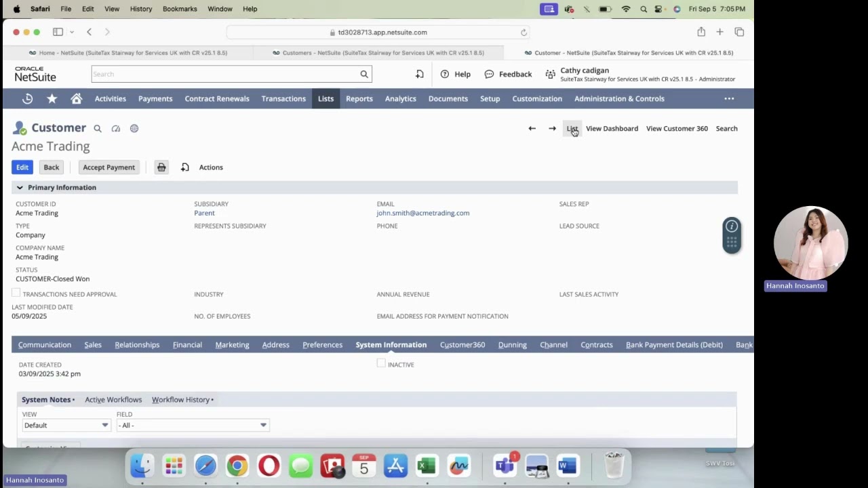The image size is (868, 488).
Task: Open the Workflow History subtab
Action: 181,400
